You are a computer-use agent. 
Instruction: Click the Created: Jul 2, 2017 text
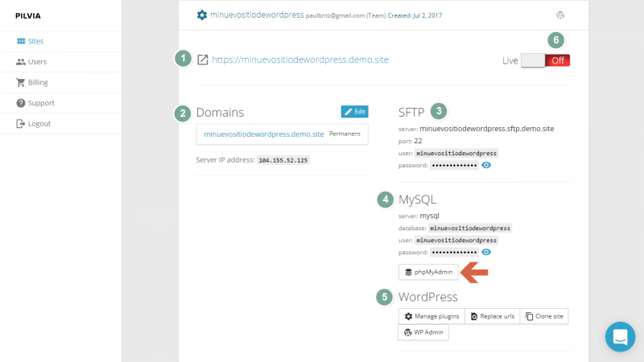pyautogui.click(x=415, y=15)
